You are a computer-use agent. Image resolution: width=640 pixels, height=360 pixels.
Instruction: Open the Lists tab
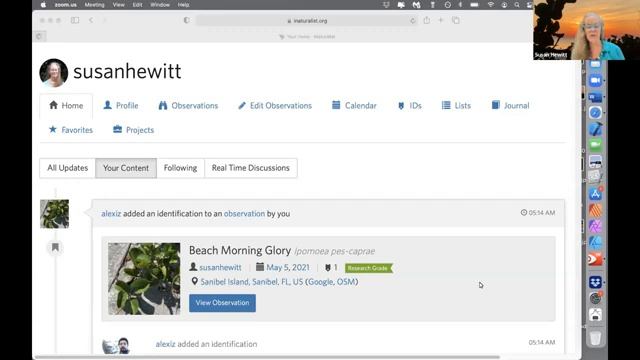click(456, 106)
